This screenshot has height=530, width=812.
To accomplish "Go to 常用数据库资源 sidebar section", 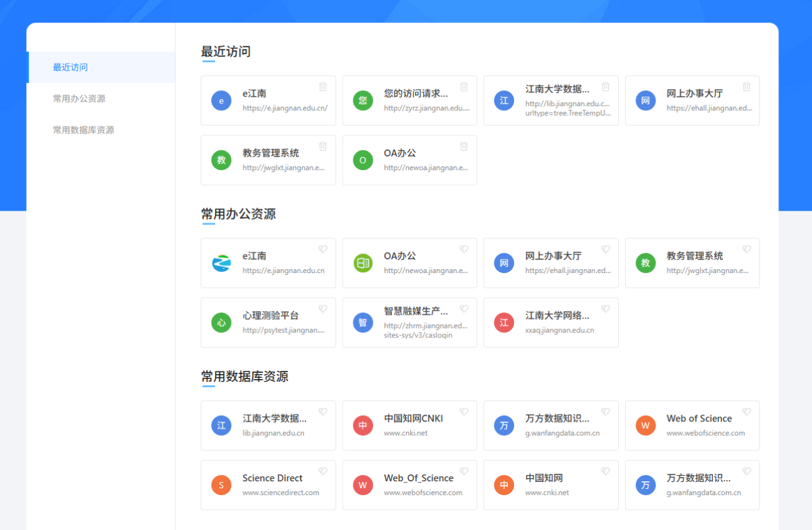I will click(x=84, y=130).
